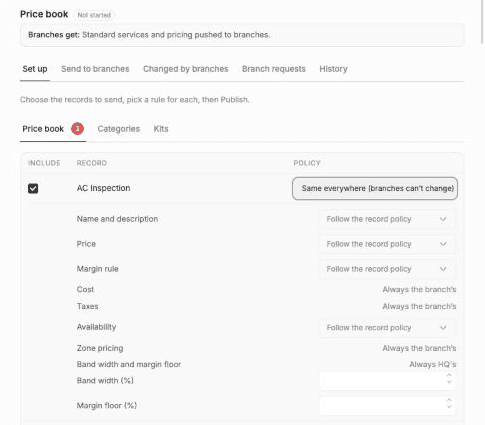Click the Margin floor (%) input field
Viewport: 485px width, 425px height.
[x=387, y=406]
